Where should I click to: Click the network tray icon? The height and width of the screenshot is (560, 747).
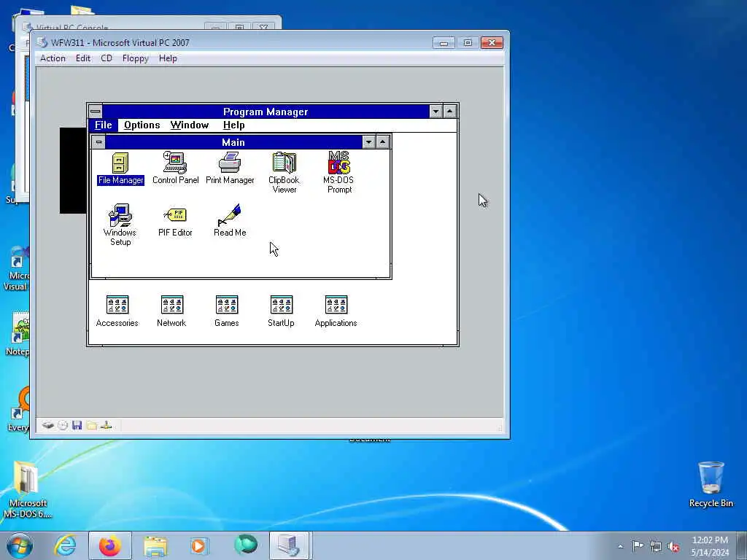click(656, 546)
